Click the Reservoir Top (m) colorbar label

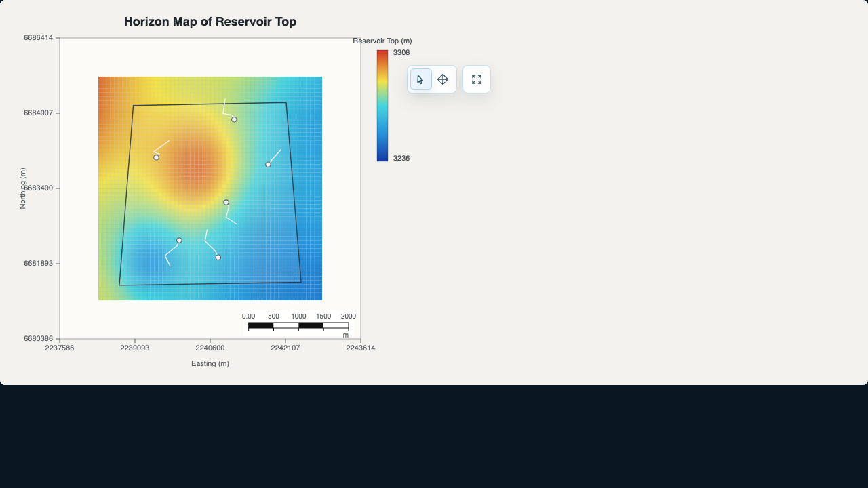(x=382, y=41)
